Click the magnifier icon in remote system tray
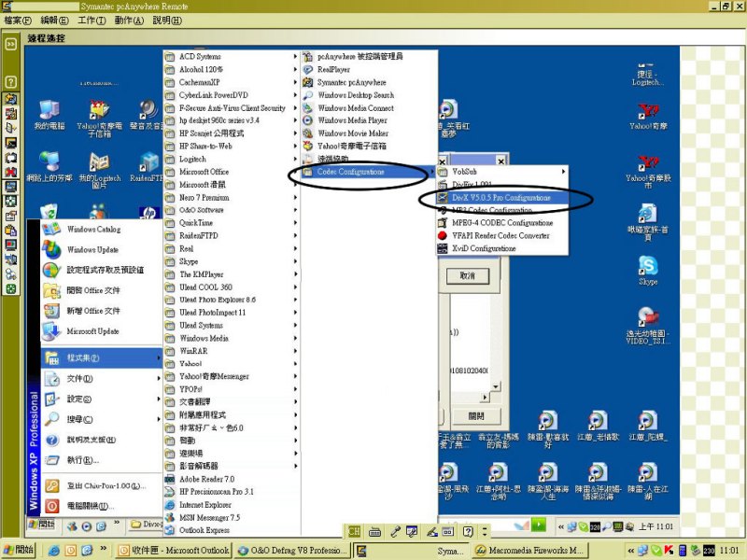This screenshot has width=747, height=560. pyautogui.click(x=606, y=526)
